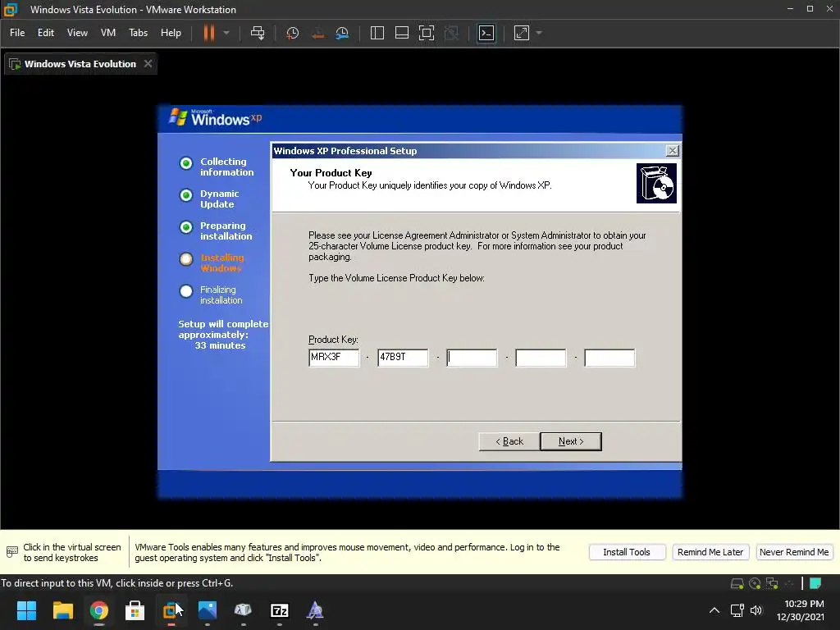
Task: Open the Tabs menu
Action: [x=138, y=33]
